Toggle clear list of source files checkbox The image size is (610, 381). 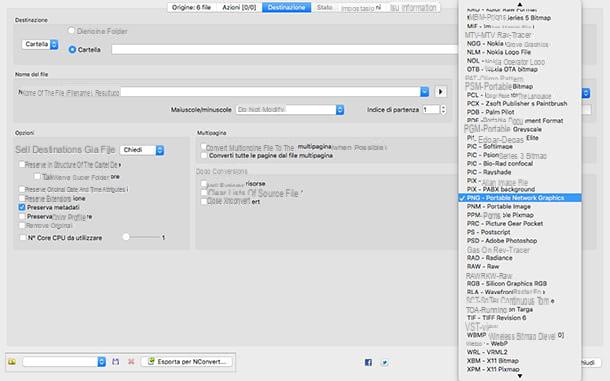(x=204, y=193)
